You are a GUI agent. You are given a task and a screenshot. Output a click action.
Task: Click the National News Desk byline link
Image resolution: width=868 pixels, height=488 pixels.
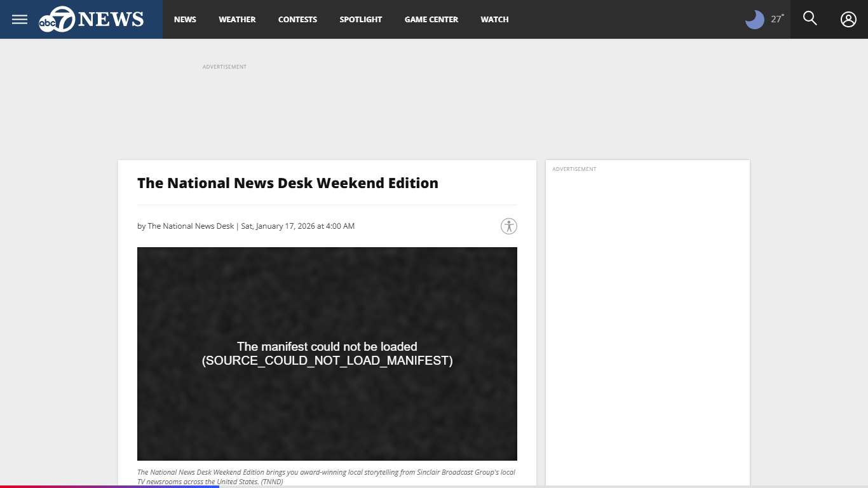point(190,226)
